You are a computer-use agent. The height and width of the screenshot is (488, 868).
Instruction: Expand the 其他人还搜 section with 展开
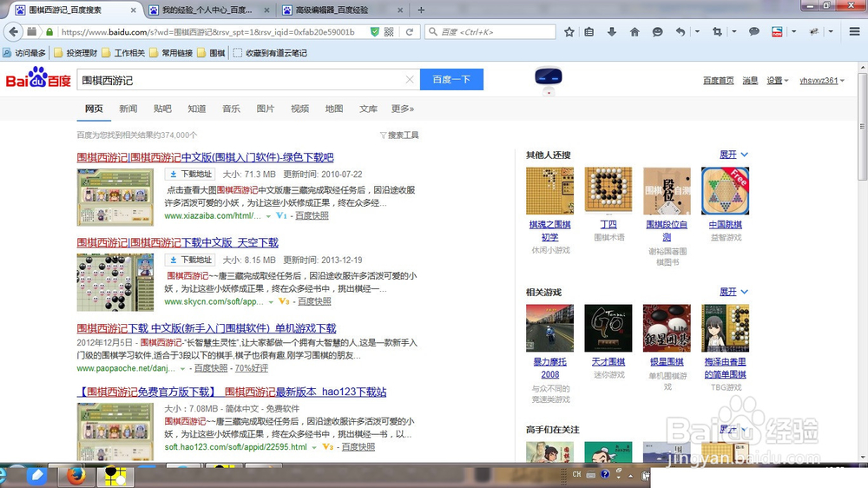tap(733, 155)
